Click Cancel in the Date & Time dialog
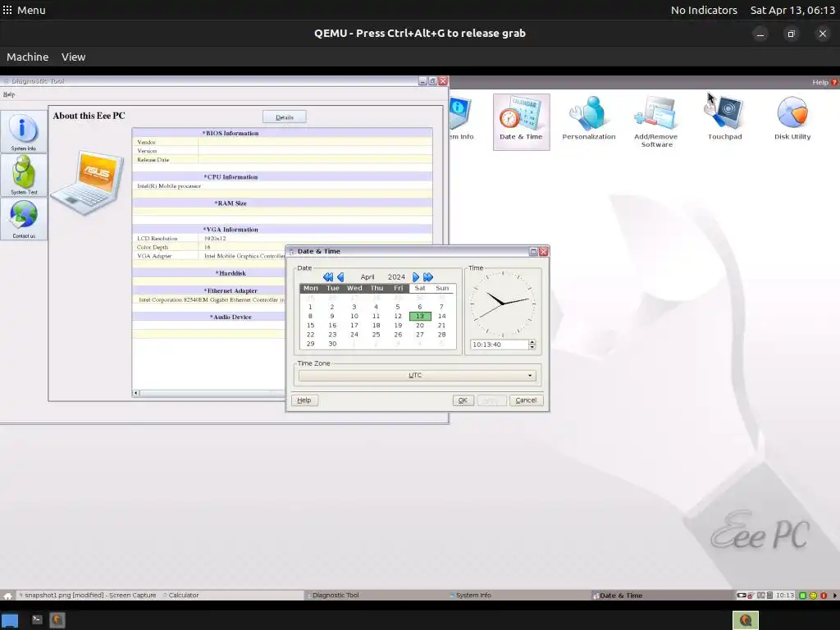 (526, 400)
